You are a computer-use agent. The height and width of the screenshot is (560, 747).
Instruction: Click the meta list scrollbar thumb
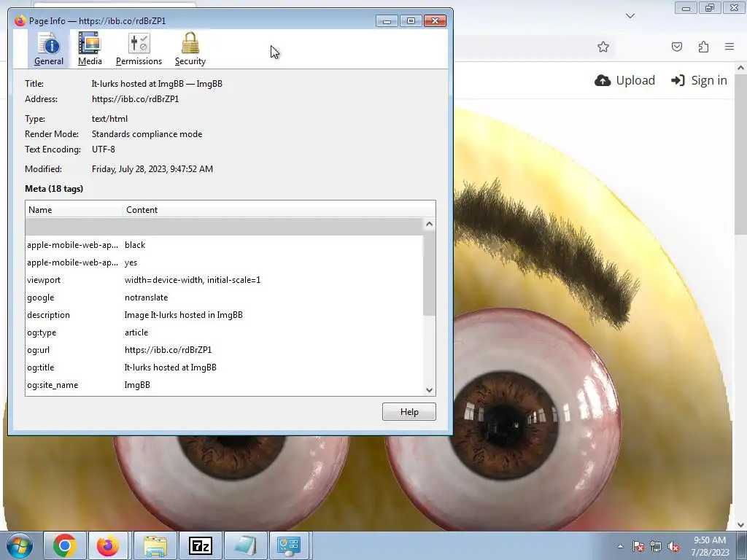pyautogui.click(x=429, y=273)
